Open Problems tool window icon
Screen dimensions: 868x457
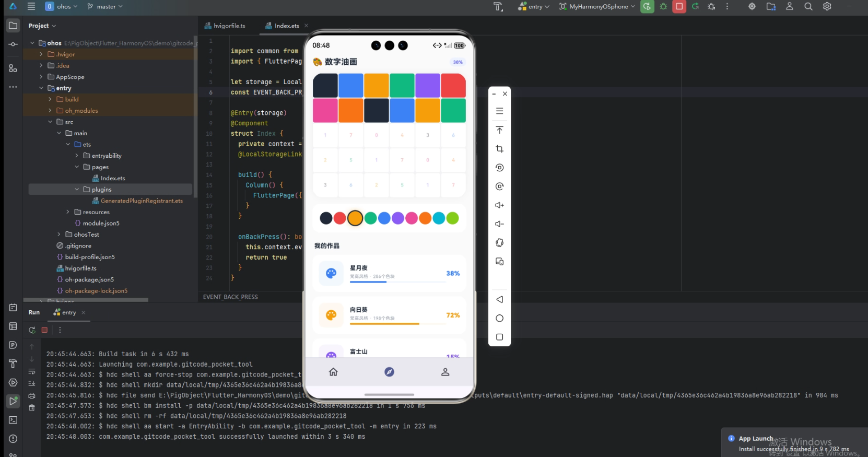13,439
